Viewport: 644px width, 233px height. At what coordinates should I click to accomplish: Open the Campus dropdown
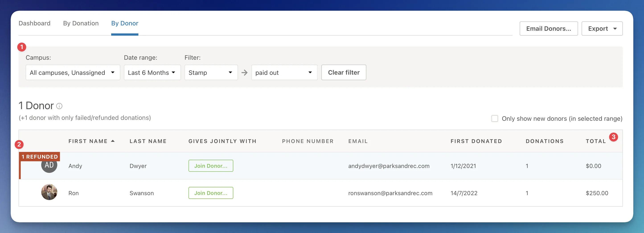72,73
